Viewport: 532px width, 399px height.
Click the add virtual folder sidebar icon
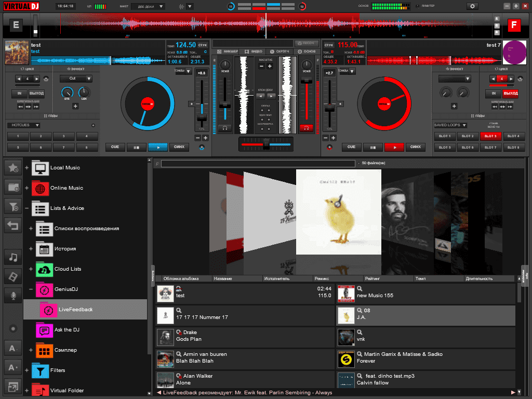(13, 187)
